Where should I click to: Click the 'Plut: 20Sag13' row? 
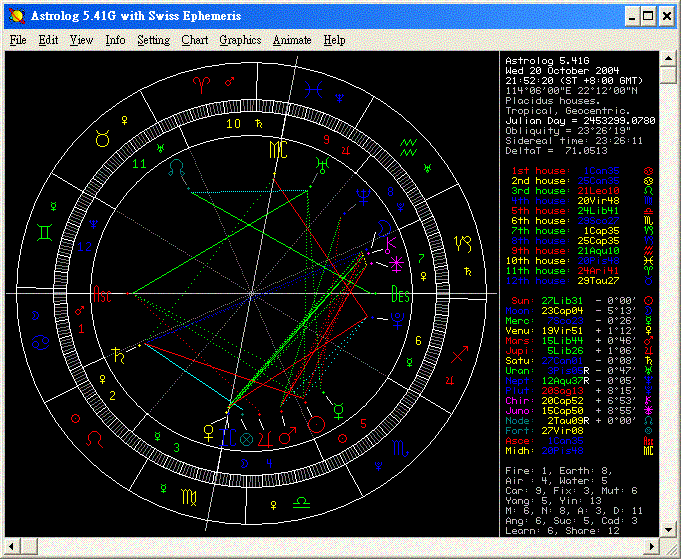(x=579, y=390)
